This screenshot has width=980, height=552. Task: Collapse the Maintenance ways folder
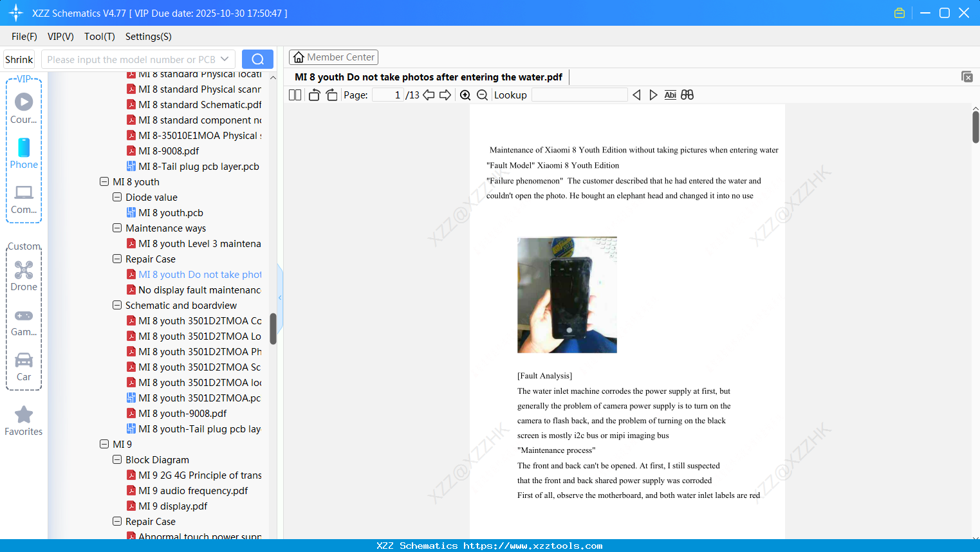pos(117,228)
